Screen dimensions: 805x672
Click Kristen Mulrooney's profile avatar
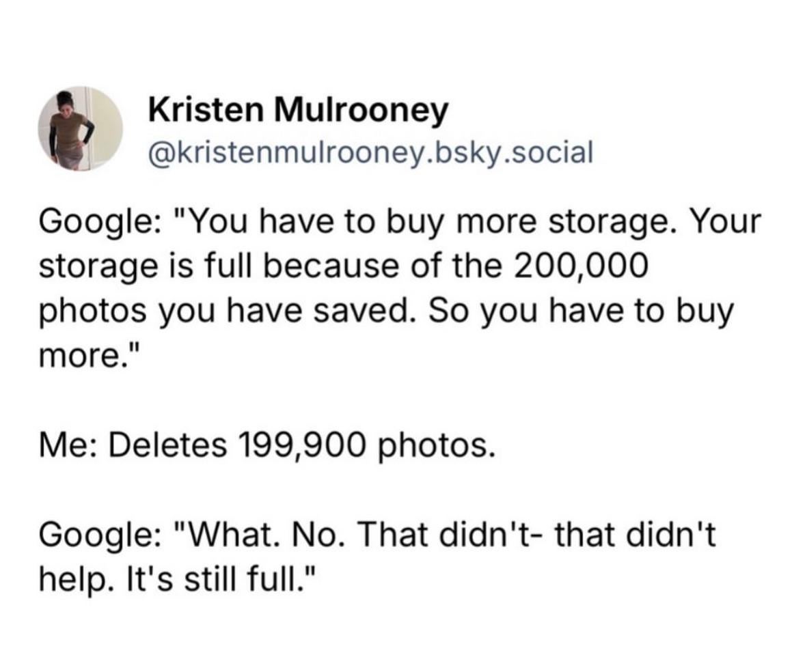coord(81,128)
